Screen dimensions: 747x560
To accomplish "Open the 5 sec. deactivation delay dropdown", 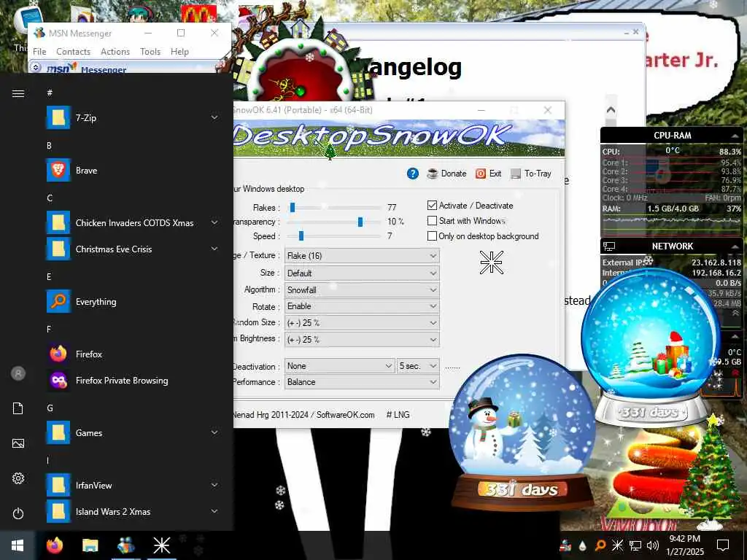I will 418,366.
